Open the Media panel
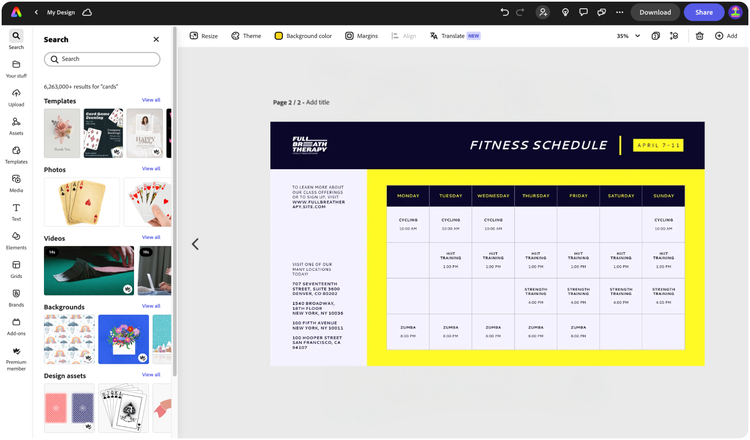This screenshot has height=440, width=750. (16, 184)
